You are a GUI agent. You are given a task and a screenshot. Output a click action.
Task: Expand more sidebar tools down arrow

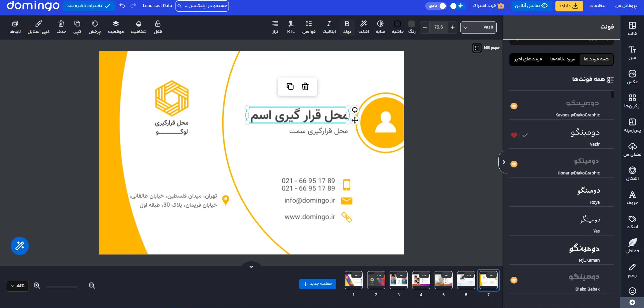tap(632, 302)
